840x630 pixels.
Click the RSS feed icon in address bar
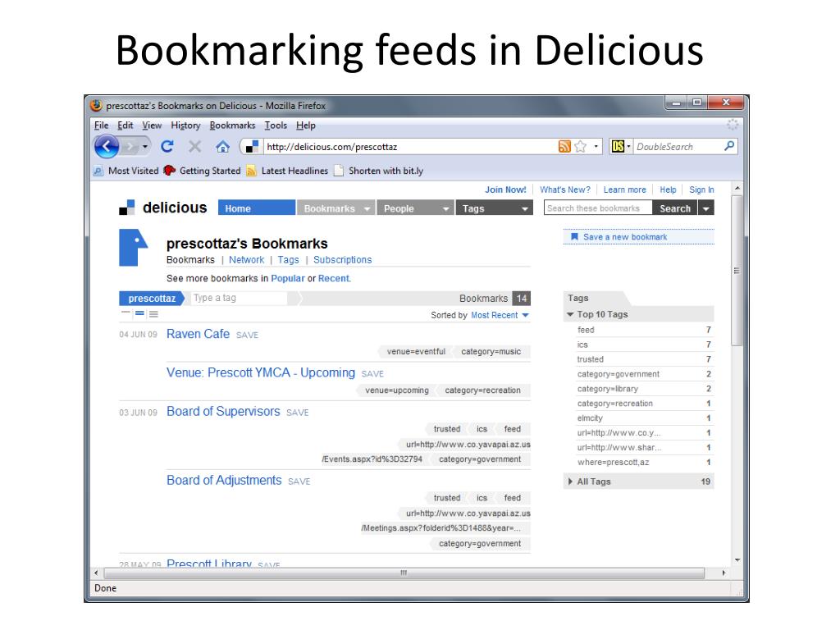click(564, 146)
